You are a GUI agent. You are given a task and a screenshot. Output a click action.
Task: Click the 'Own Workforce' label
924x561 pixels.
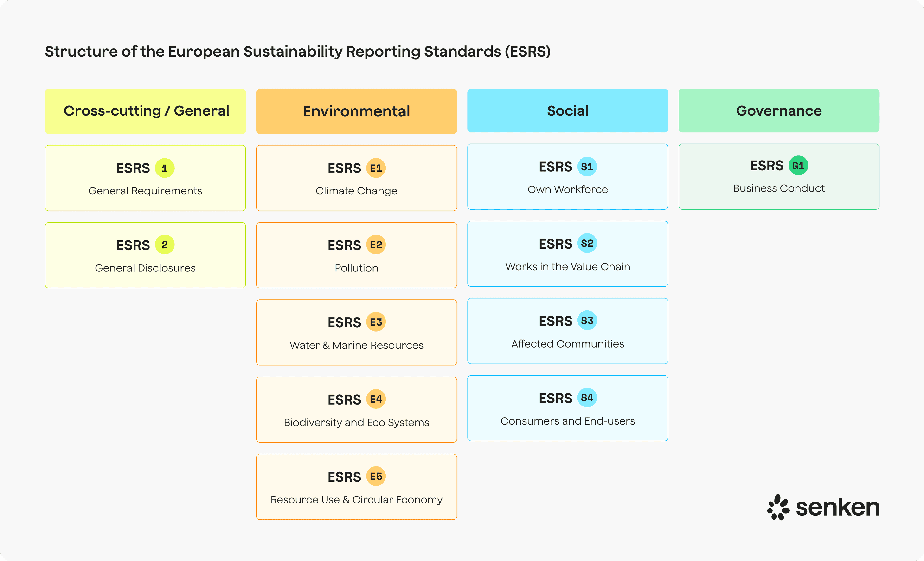coord(568,189)
